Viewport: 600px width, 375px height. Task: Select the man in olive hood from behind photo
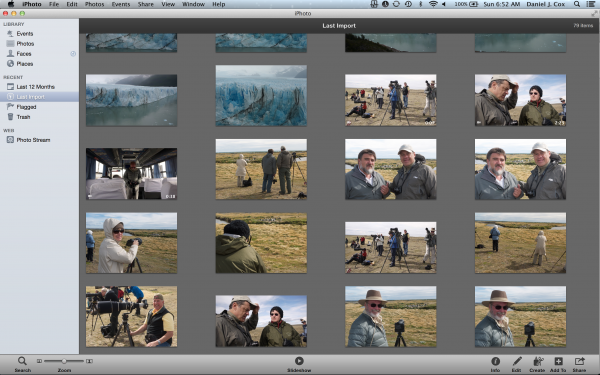click(x=261, y=243)
